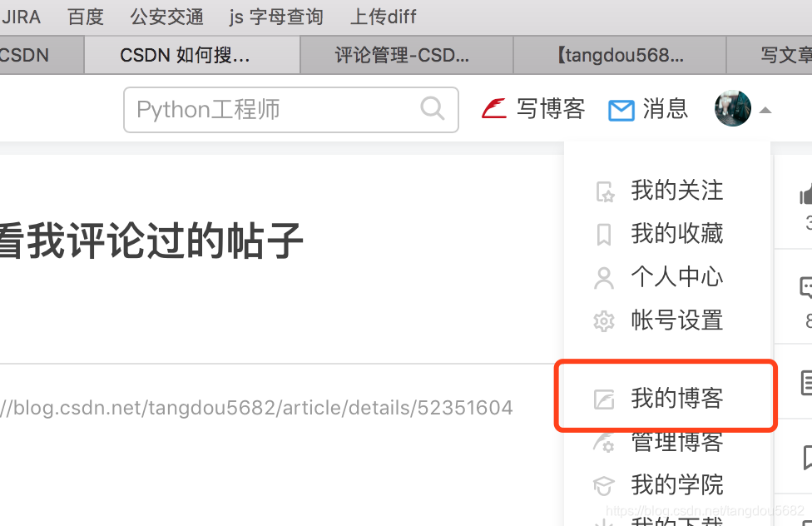Viewport: 812px width, 526px height.
Task: Click the blue envelope messages icon
Action: coord(621,111)
